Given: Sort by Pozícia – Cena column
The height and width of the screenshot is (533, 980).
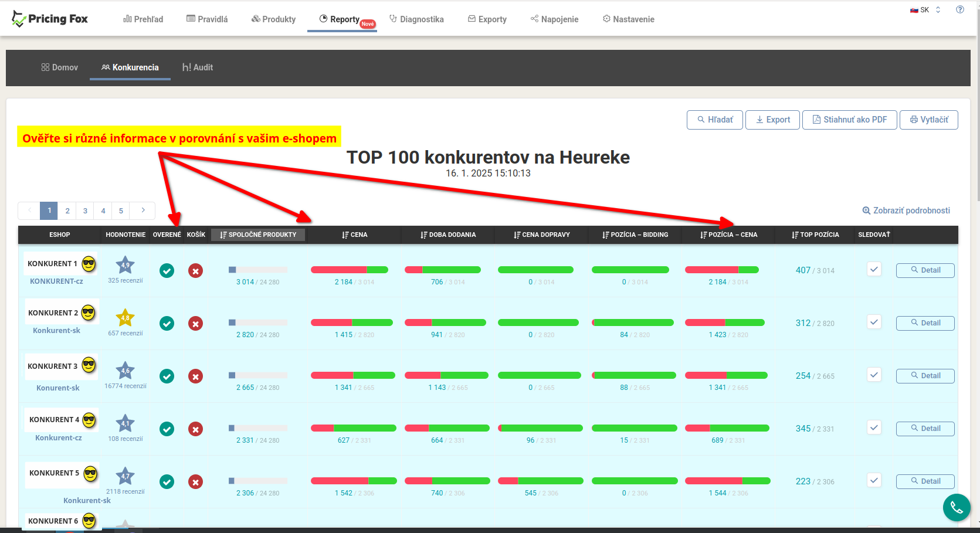Looking at the screenshot, I should tap(729, 235).
